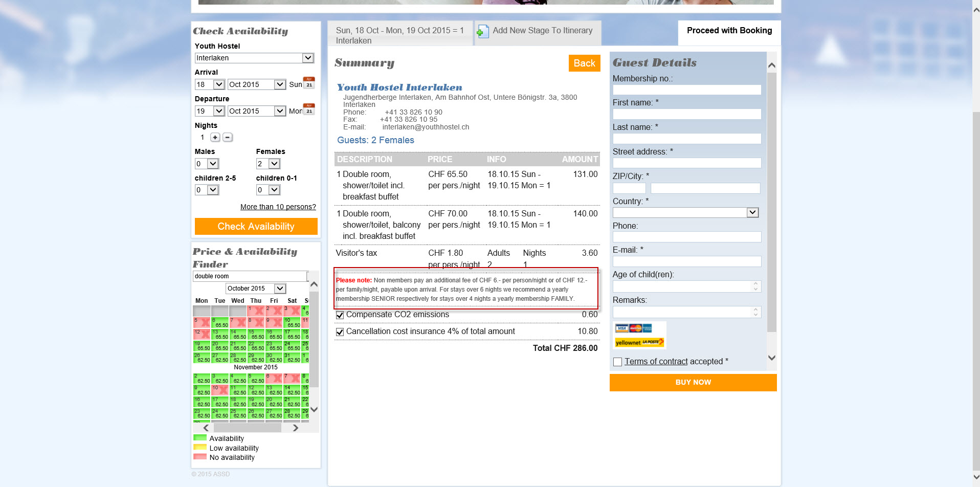
Task: Open the Terms of contract link
Action: (x=656, y=362)
